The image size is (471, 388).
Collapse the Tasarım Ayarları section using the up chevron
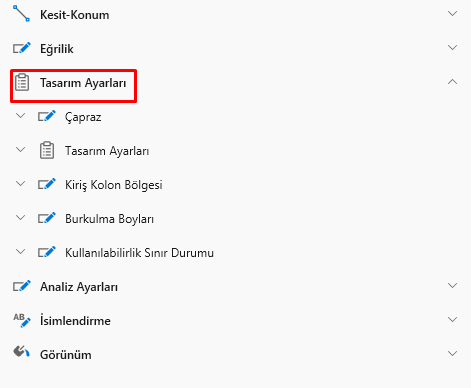(452, 82)
